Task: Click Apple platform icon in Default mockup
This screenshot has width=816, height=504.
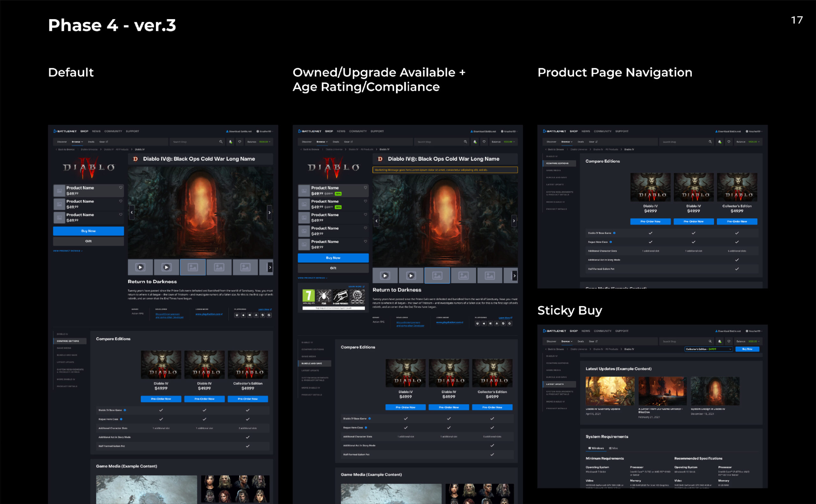Action: (x=243, y=315)
